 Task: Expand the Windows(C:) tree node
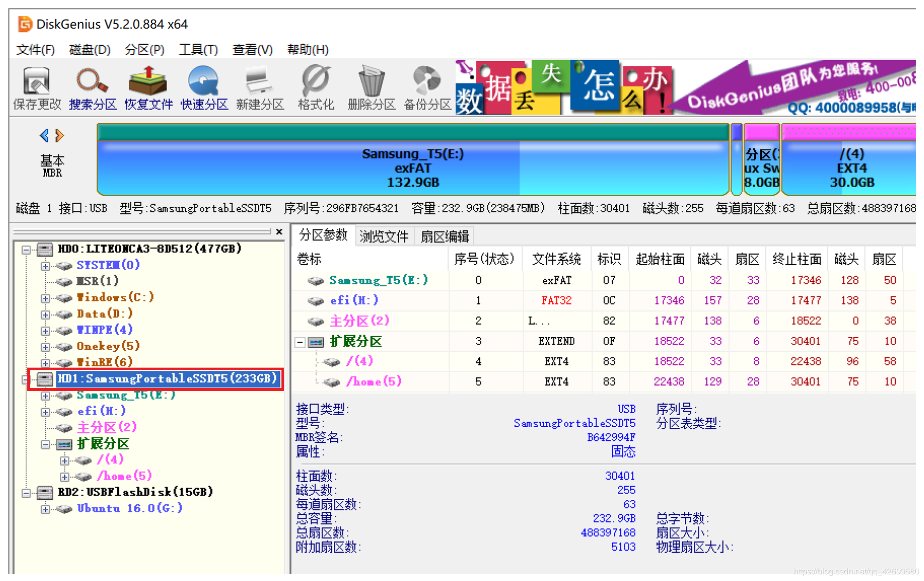click(45, 298)
